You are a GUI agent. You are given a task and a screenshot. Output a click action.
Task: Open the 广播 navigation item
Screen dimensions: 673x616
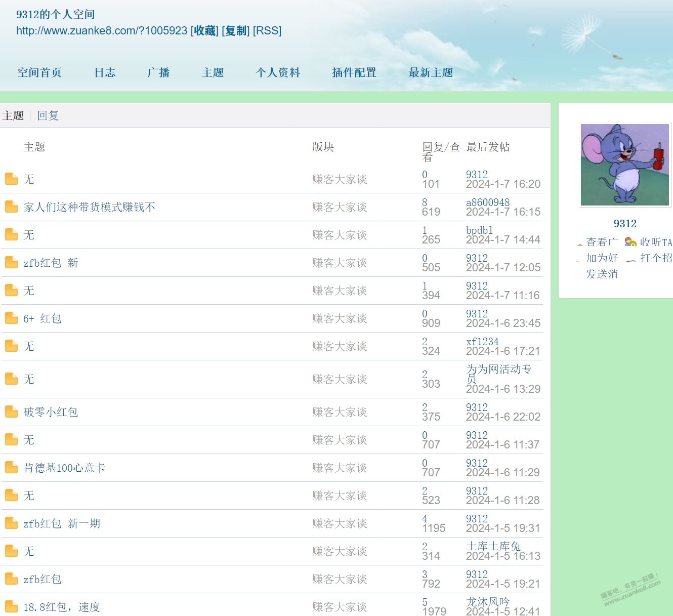pos(158,72)
